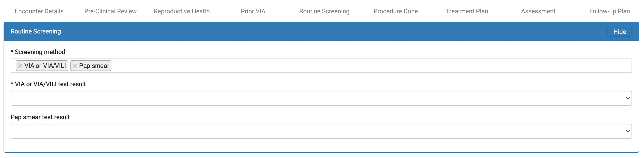Open the Routine Screening tab
This screenshot has width=644, height=158.
click(324, 11)
